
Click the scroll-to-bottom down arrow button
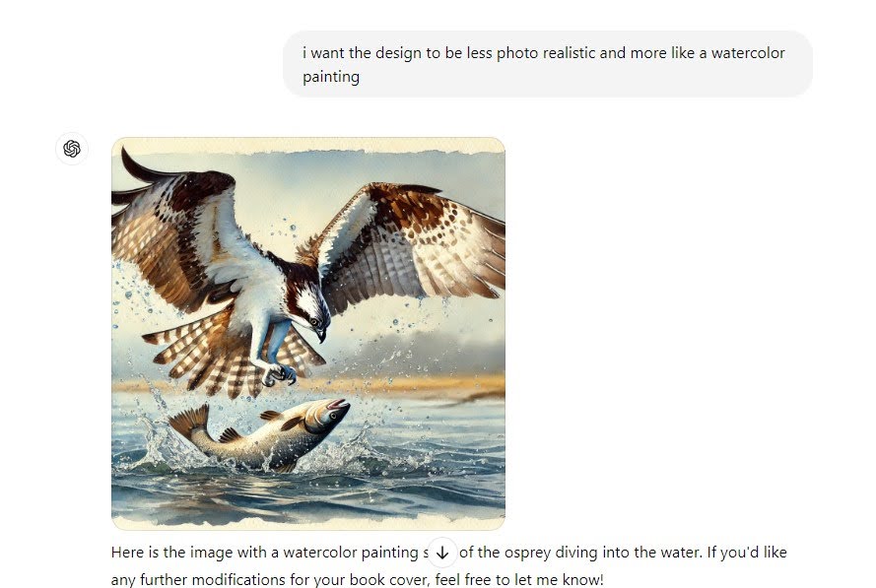pyautogui.click(x=442, y=553)
